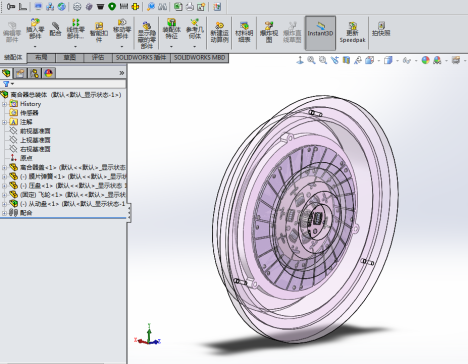This screenshot has width=468, height=364.
Task: Click the blue magnifier search icon in top toolbar
Action: pyautogui.click(x=151, y=7)
